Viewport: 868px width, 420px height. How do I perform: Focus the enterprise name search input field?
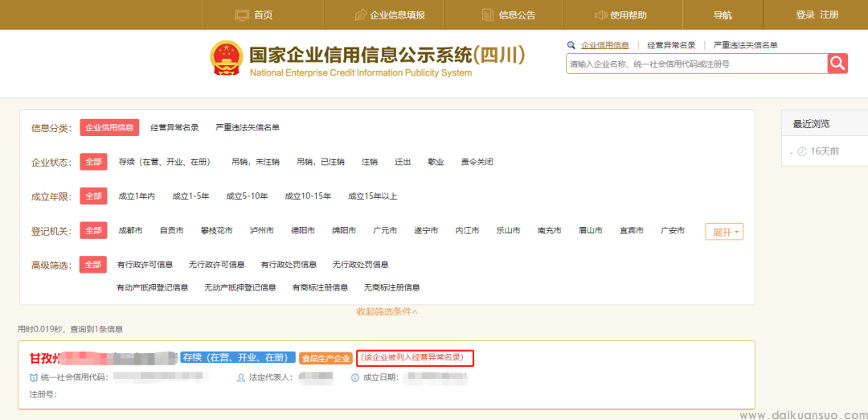[x=696, y=64]
